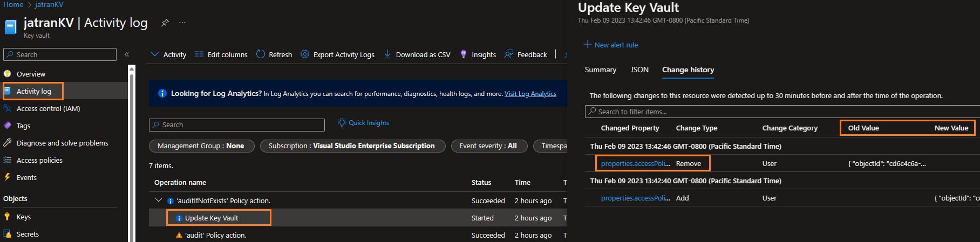Open Access control (IAM)
The image size is (980, 242).
pos(48,108)
